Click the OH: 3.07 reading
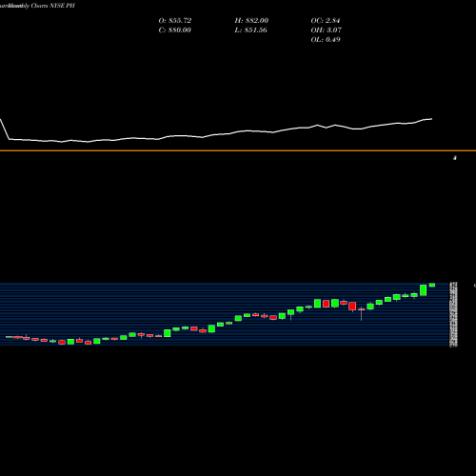 pyautogui.click(x=327, y=30)
